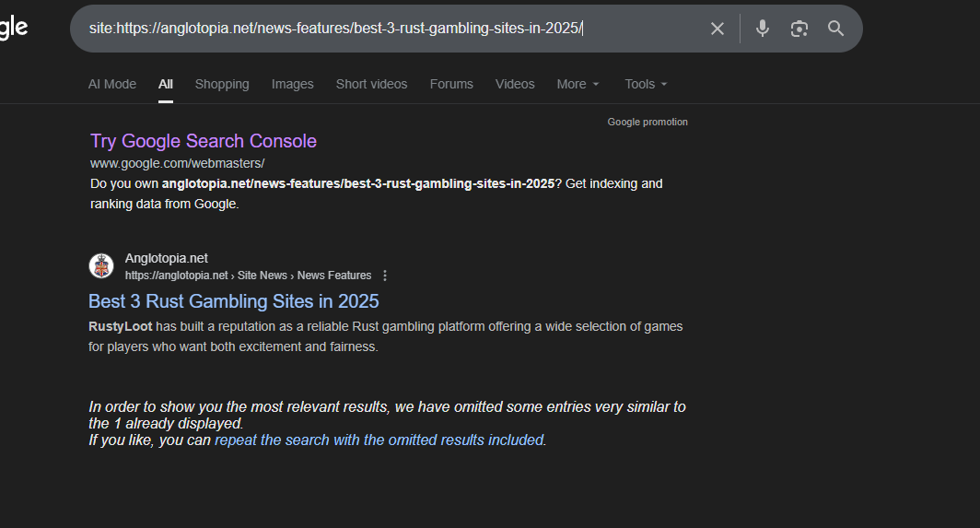The height and width of the screenshot is (528, 980).
Task: Open the Videos tab
Action: click(x=515, y=84)
